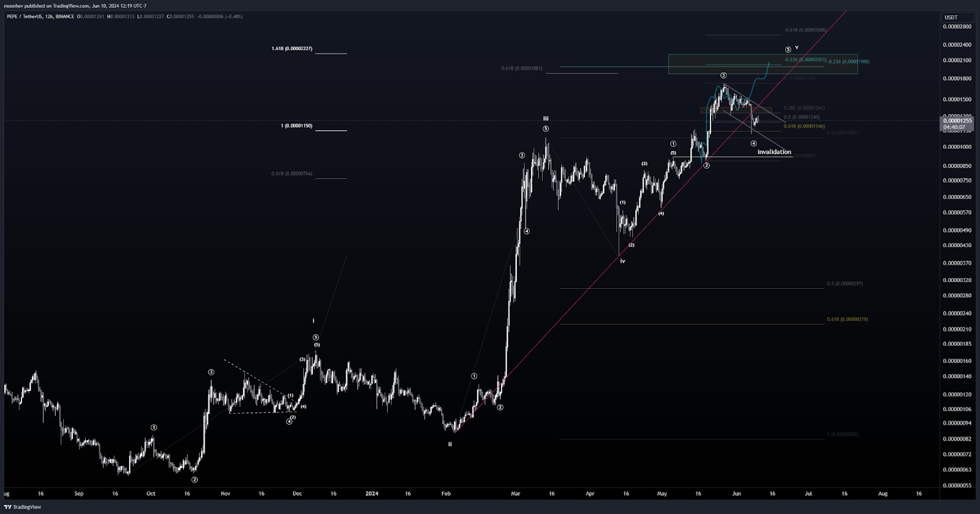Click Nov on the time axis
This screenshot has width=980, height=514.
[x=225, y=493]
